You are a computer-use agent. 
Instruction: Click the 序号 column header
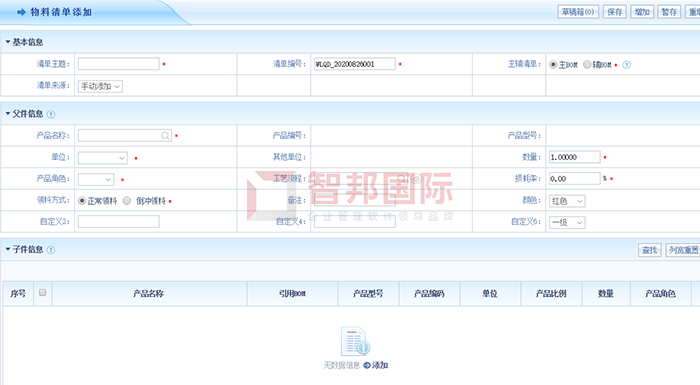pyautogui.click(x=18, y=294)
